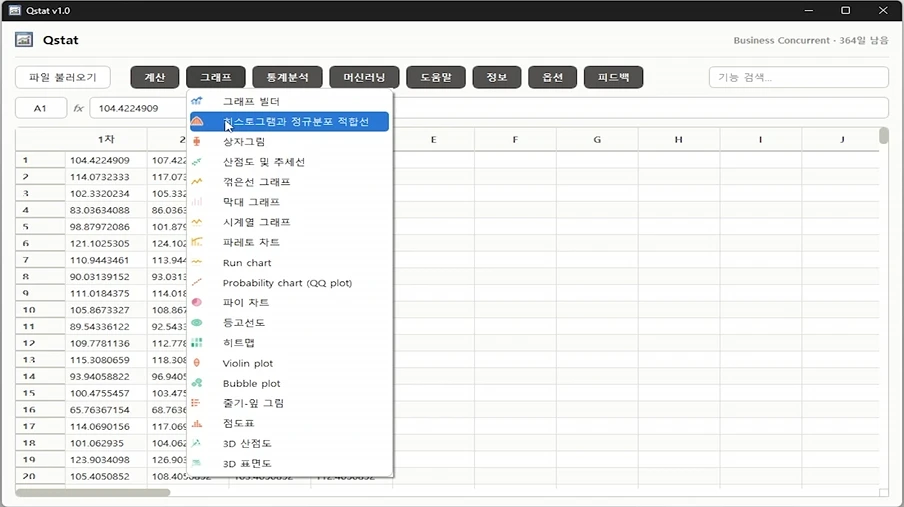Click the 시계열 그래프 icon
This screenshot has width=904, height=507.
(x=197, y=222)
